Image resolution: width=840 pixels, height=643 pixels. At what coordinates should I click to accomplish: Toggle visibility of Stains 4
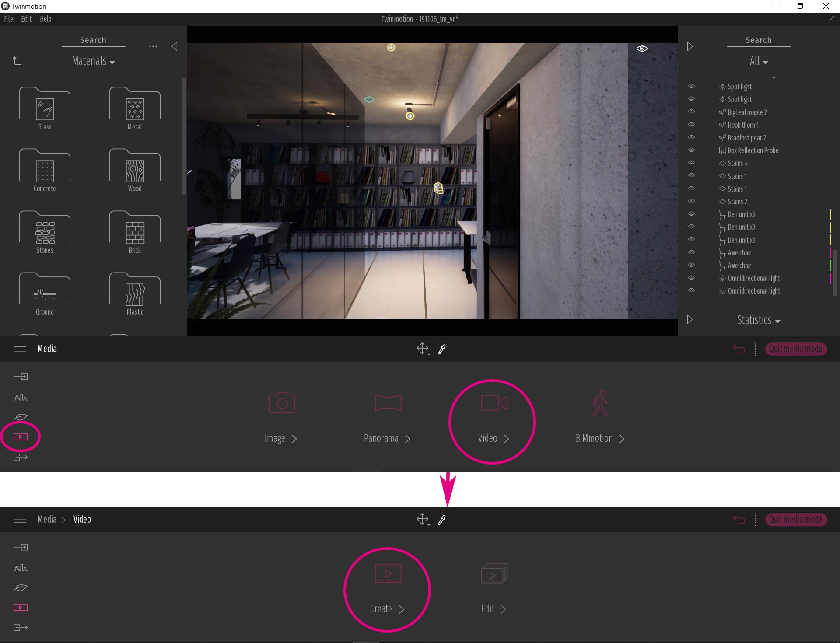coord(691,163)
